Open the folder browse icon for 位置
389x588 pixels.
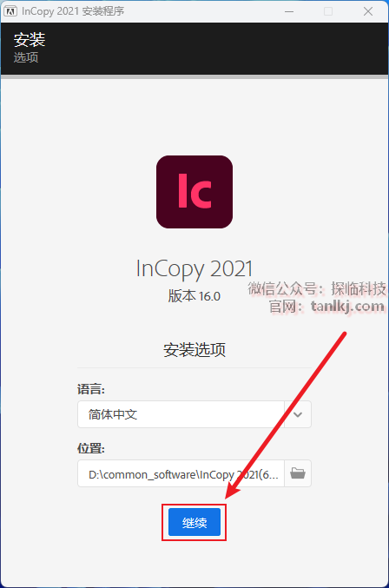tap(298, 473)
